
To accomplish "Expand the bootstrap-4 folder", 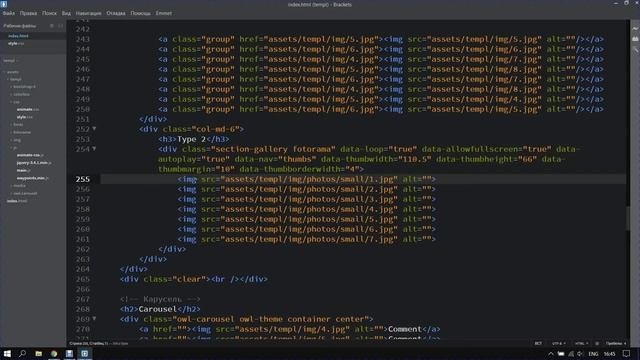I will pyautogui.click(x=24, y=87).
